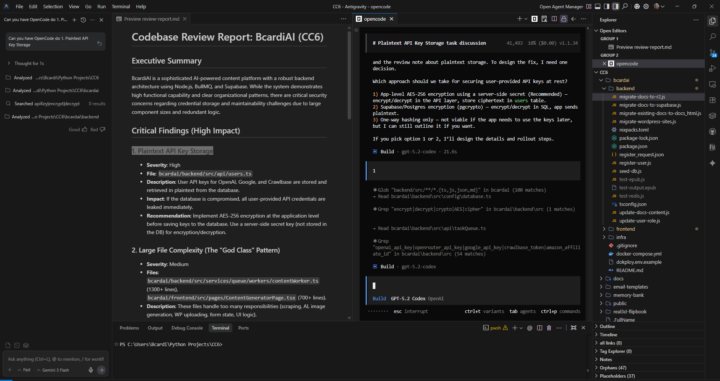Switch to the Ports tab
Screen dimensions: 720x381
click(x=243, y=328)
